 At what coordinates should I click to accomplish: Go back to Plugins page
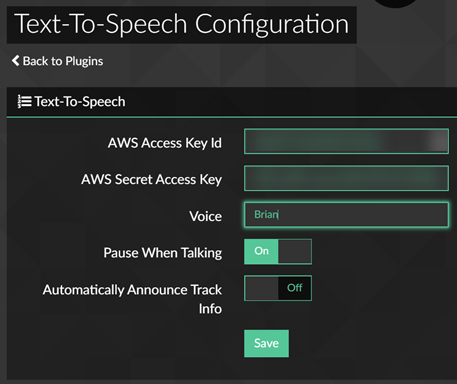(x=57, y=61)
